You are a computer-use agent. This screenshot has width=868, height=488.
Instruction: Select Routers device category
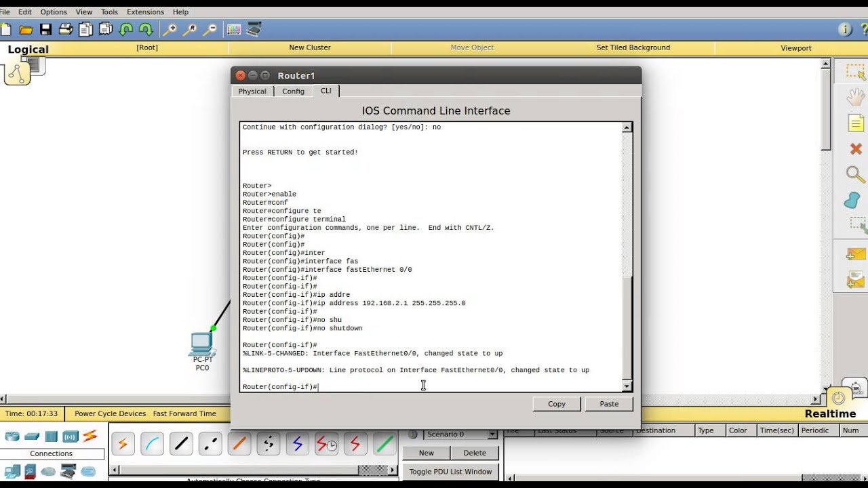click(12, 436)
